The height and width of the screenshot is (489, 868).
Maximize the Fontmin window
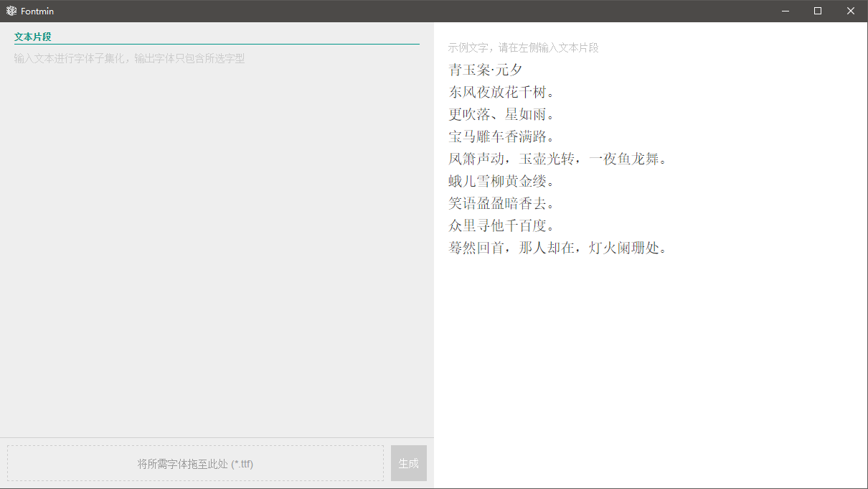pyautogui.click(x=818, y=11)
